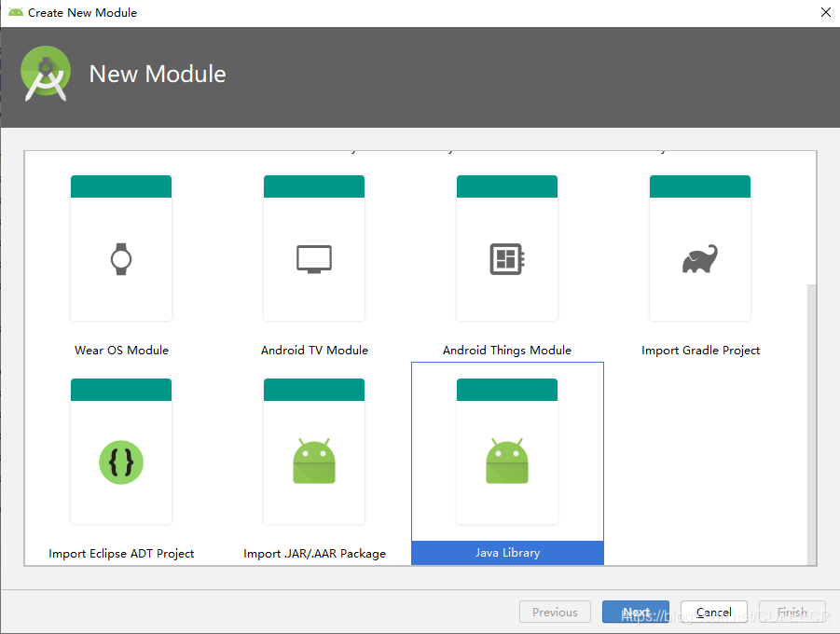
Task: Click the Import Gradle Project label
Action: click(x=701, y=350)
